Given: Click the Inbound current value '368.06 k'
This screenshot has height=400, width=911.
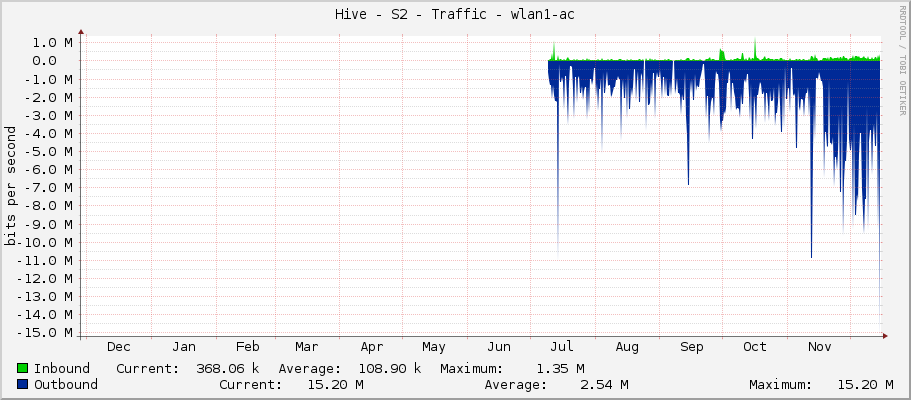Looking at the screenshot, I should [227, 368].
